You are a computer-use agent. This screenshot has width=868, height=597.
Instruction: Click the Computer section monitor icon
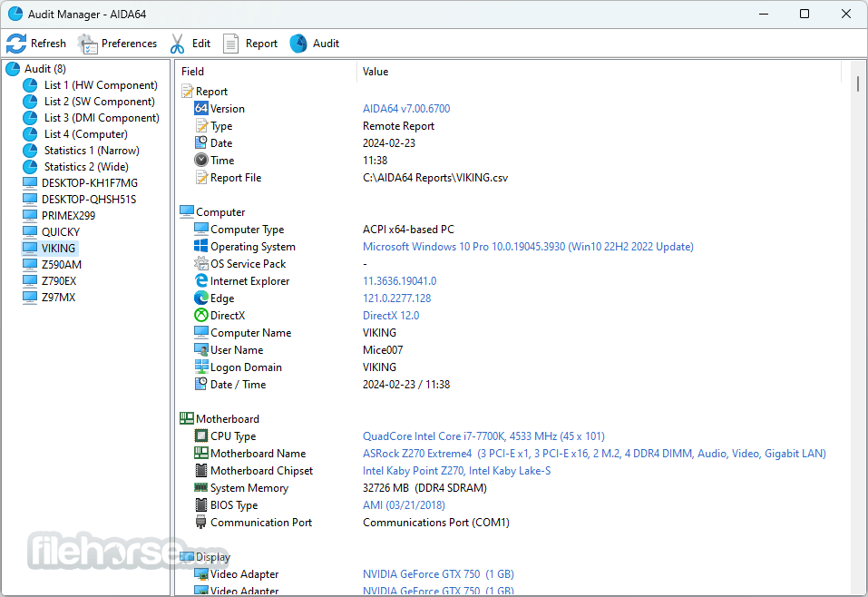coord(187,211)
